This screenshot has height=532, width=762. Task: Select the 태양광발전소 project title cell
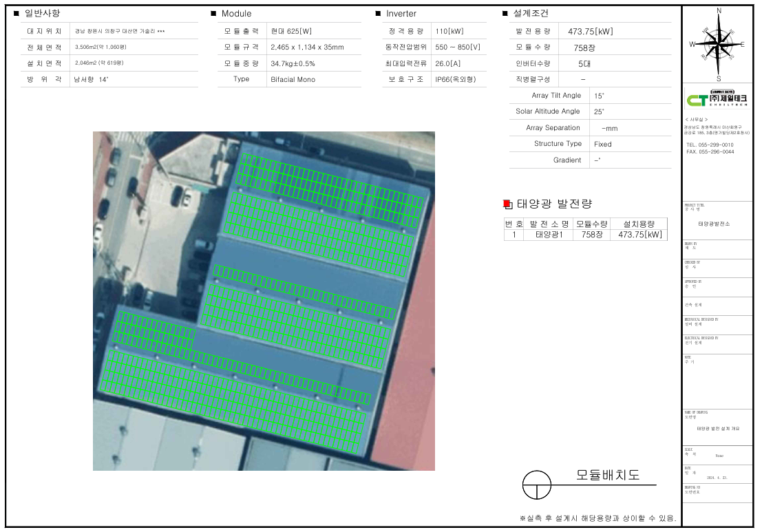(x=713, y=224)
